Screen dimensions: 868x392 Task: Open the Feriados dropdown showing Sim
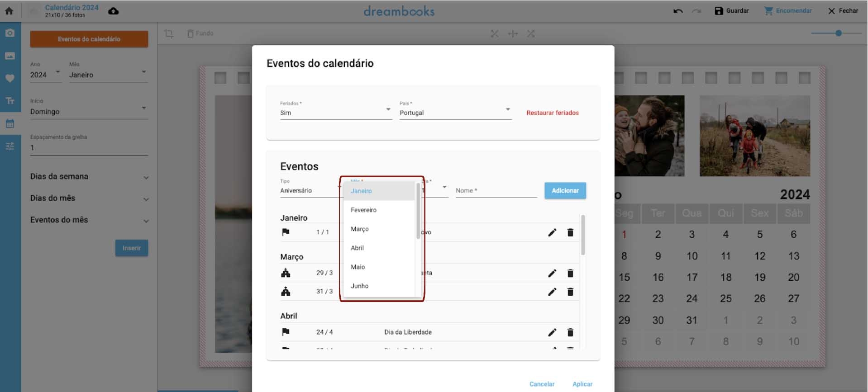335,113
